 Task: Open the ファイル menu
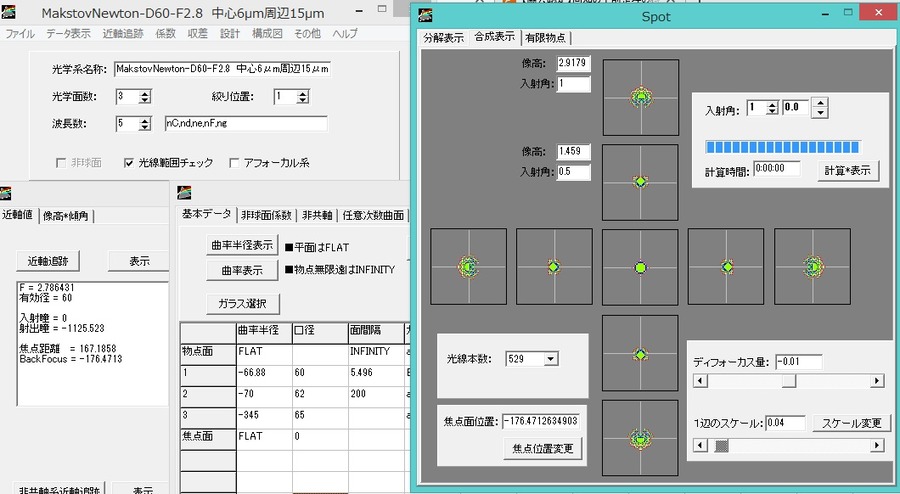[20, 34]
